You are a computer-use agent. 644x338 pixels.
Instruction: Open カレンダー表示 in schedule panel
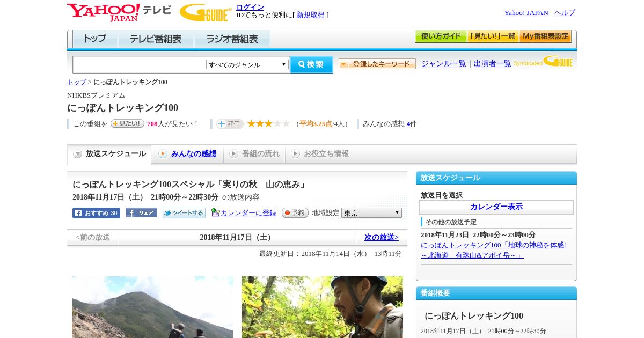(496, 207)
